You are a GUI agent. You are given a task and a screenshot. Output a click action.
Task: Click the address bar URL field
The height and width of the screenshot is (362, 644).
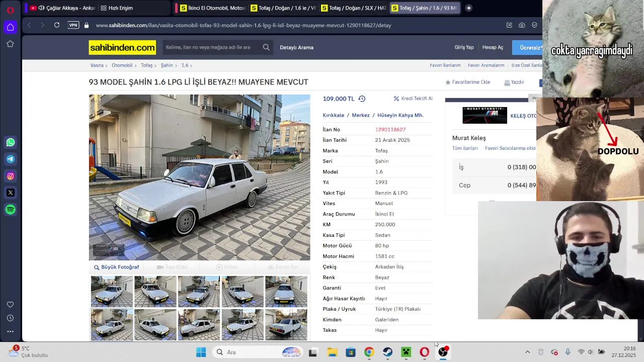(x=244, y=25)
